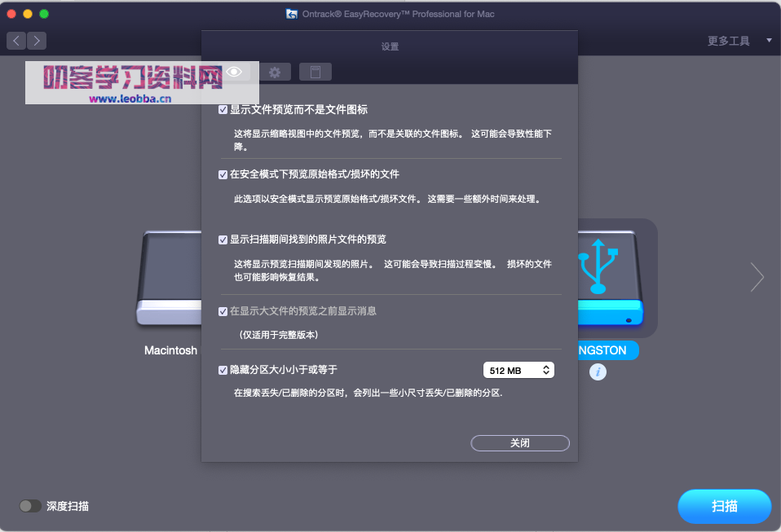Open the 512 MB size selector
Screen dimensions: 781x532
[x=518, y=369]
